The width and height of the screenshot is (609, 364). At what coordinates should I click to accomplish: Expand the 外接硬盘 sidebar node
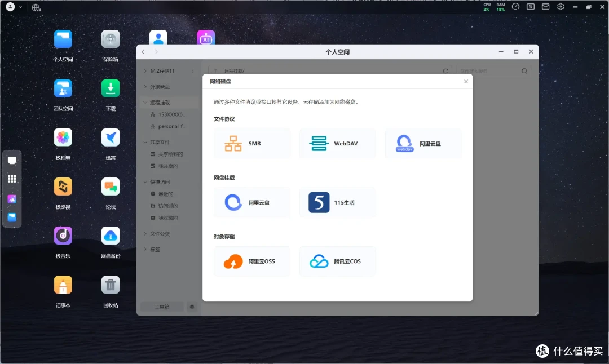click(145, 87)
